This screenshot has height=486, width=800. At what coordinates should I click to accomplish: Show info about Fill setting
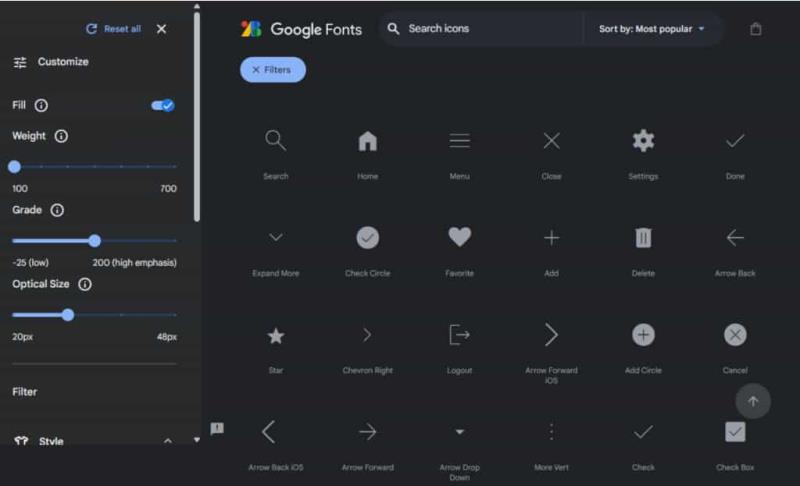[41, 106]
